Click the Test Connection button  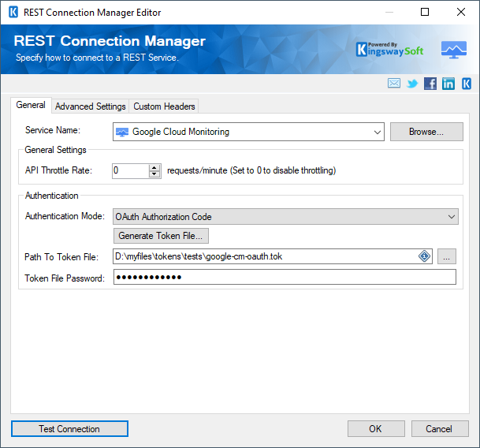pos(69,429)
